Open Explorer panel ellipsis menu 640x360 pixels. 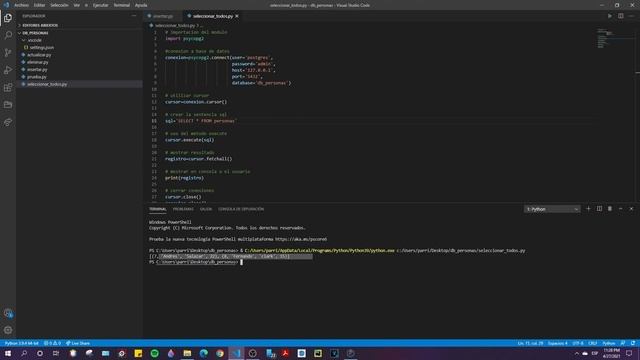[x=134, y=16]
